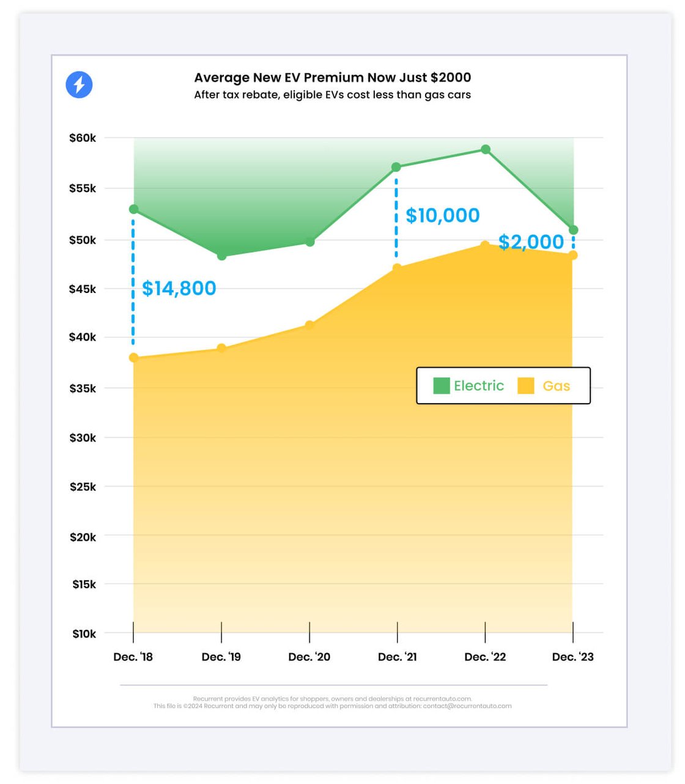This screenshot has width=685, height=784.
Task: Select the Electric data point at Dec. '23
Action: (573, 230)
